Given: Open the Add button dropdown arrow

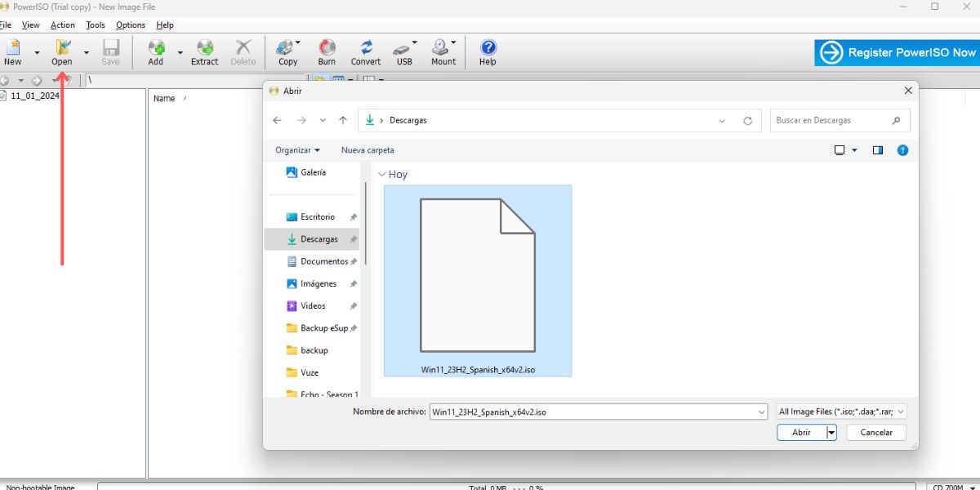Looking at the screenshot, I should coord(180,52).
